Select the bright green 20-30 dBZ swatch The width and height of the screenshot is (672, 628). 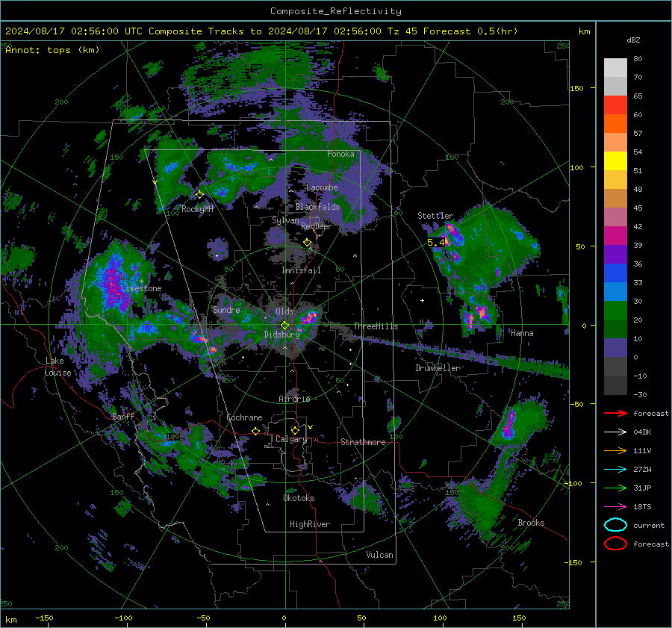(x=615, y=311)
